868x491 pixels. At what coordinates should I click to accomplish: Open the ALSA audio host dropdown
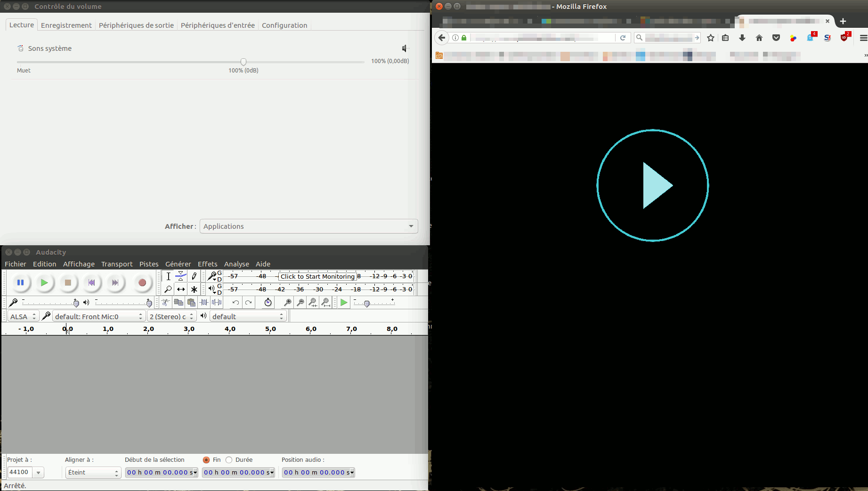(x=23, y=316)
